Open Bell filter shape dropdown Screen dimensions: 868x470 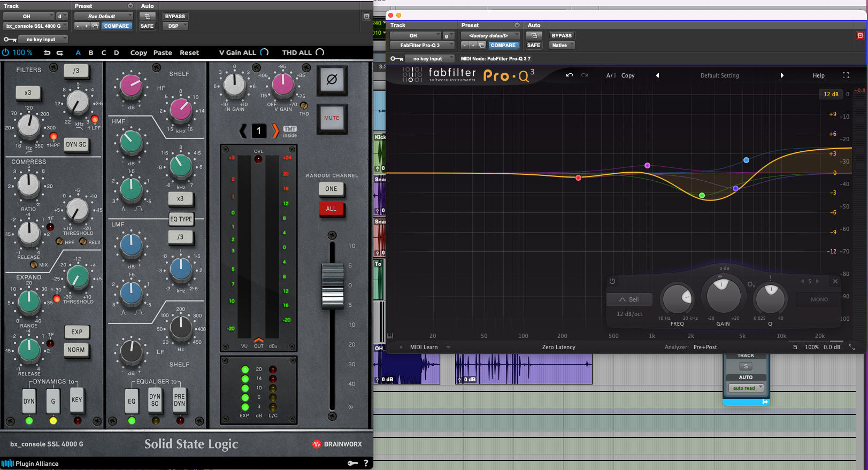pos(629,299)
